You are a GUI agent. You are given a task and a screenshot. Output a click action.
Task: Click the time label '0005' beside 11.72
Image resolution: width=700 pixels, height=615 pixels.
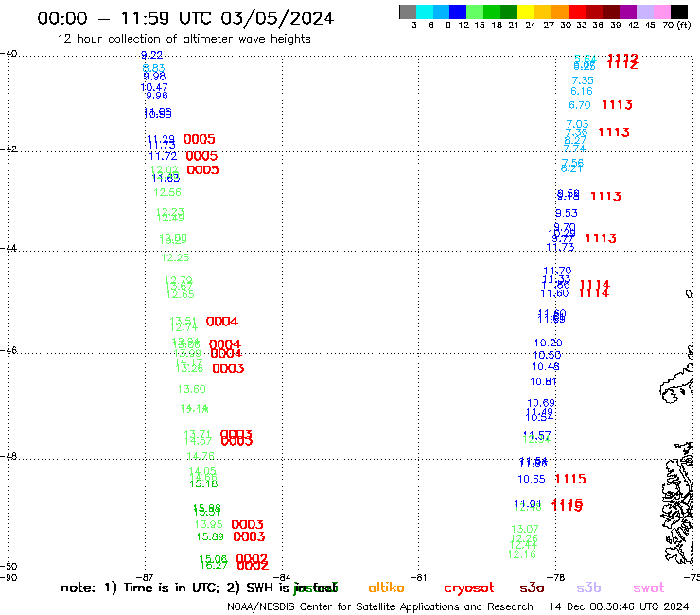point(201,156)
